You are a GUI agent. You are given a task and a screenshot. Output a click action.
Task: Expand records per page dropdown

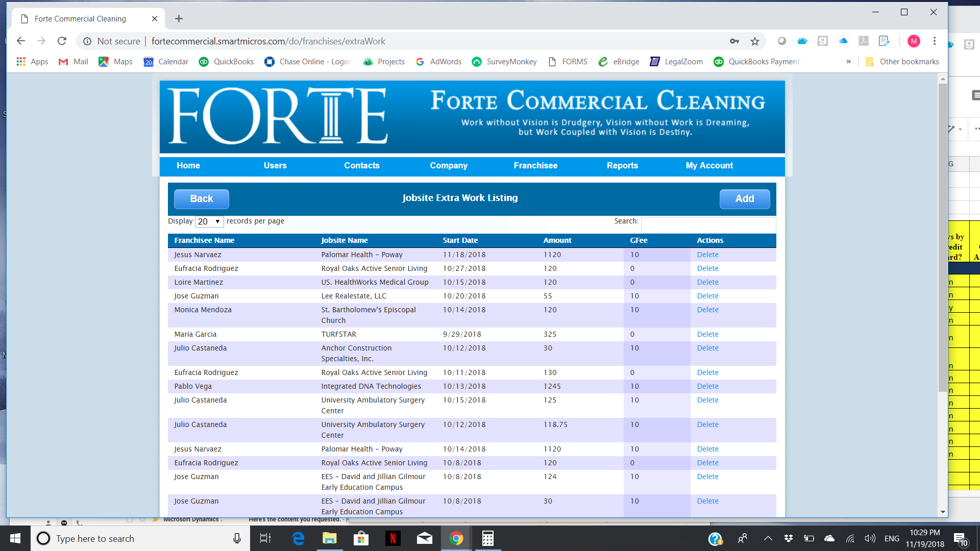209,221
